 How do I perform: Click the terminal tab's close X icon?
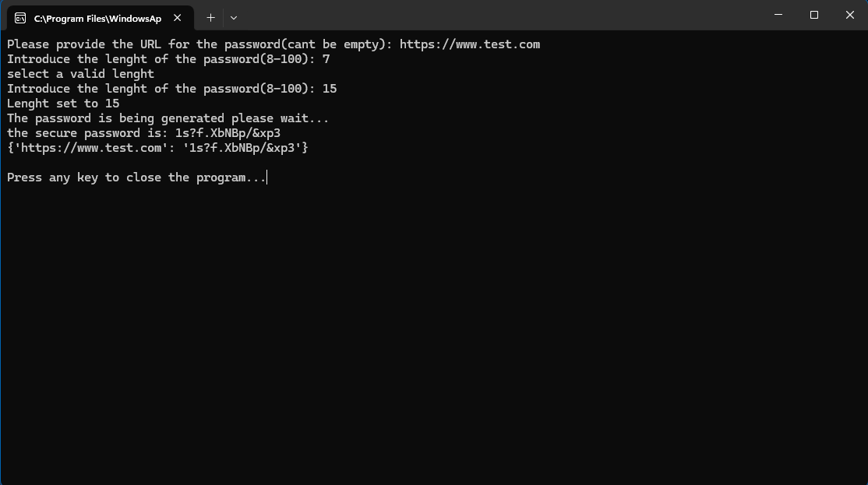pyautogui.click(x=177, y=17)
